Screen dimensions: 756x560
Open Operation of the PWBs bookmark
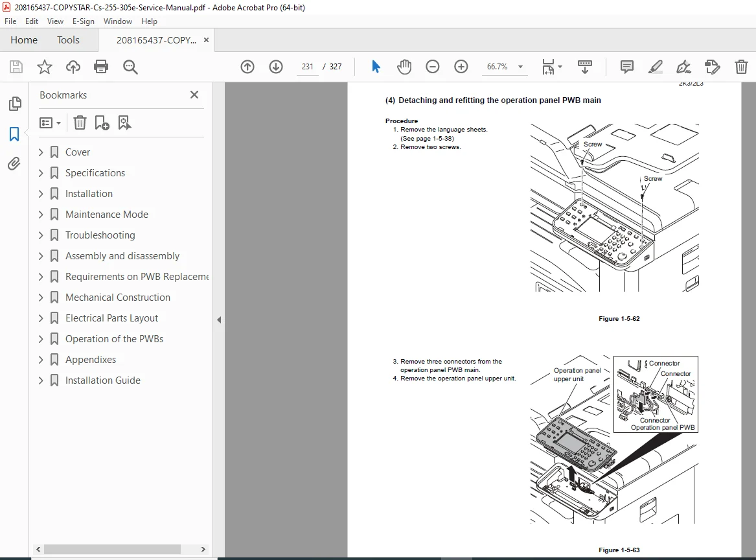[x=114, y=339]
